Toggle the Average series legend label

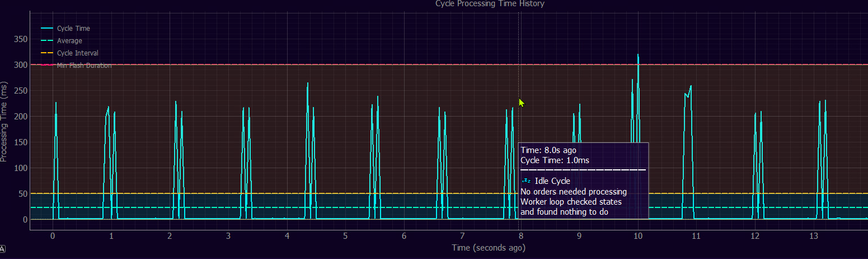(69, 41)
